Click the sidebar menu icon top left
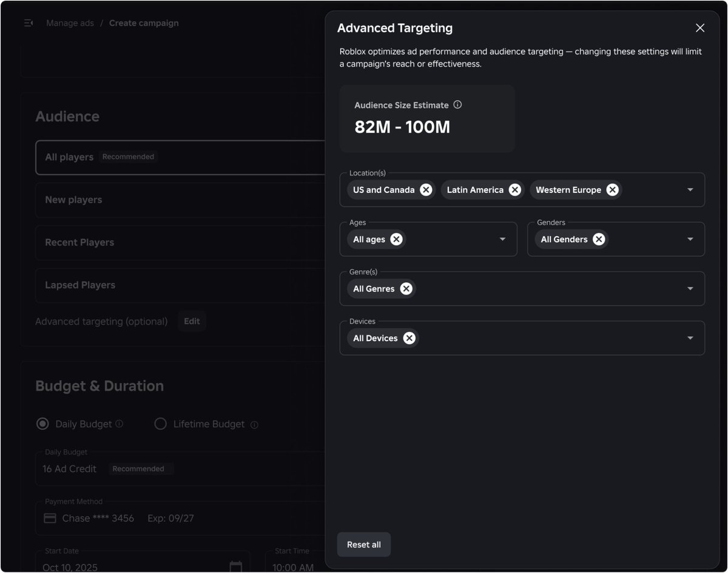The height and width of the screenshot is (573, 728). coord(28,22)
